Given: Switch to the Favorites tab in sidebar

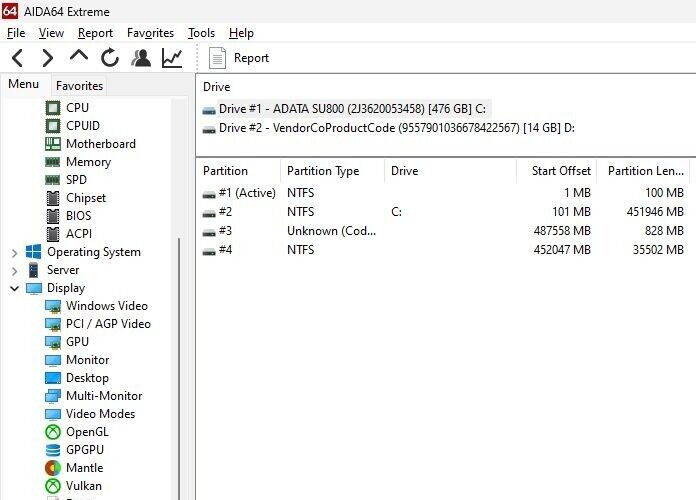Looking at the screenshot, I should (x=79, y=86).
